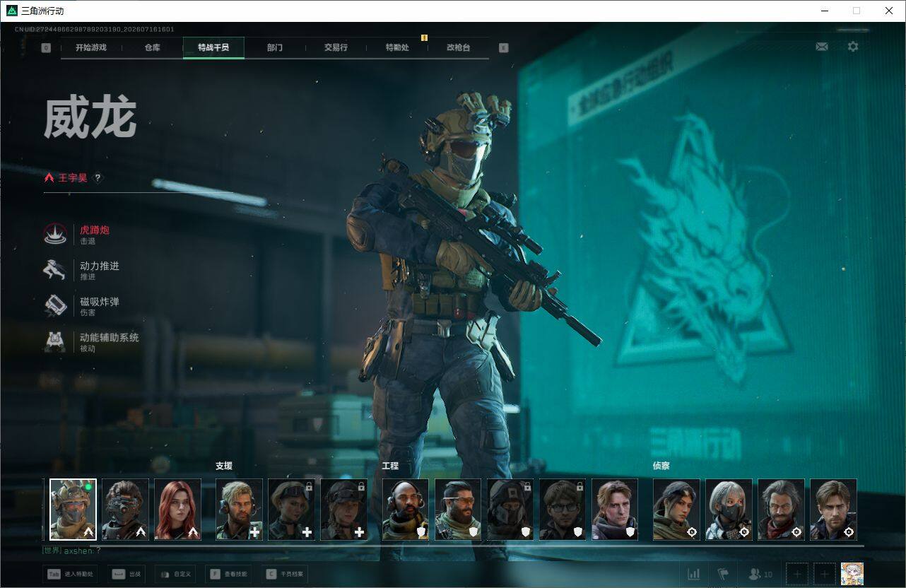This screenshot has height=588, width=906.
Task: Select the 磁吸炸弹 skill icon
Action: (55, 306)
